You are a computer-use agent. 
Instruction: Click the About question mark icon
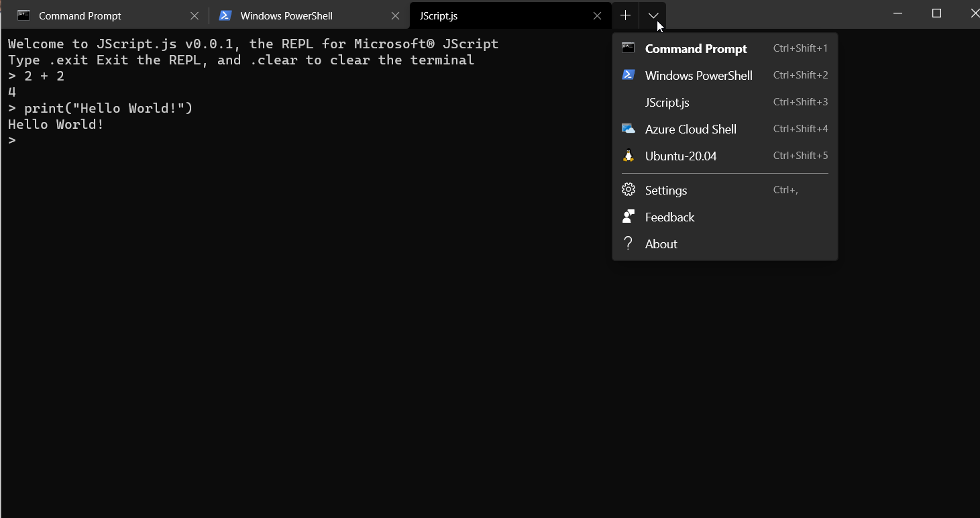628,243
